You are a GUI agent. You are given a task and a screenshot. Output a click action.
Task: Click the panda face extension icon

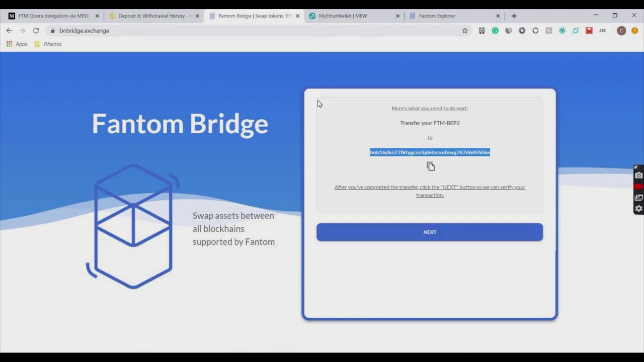point(482,31)
